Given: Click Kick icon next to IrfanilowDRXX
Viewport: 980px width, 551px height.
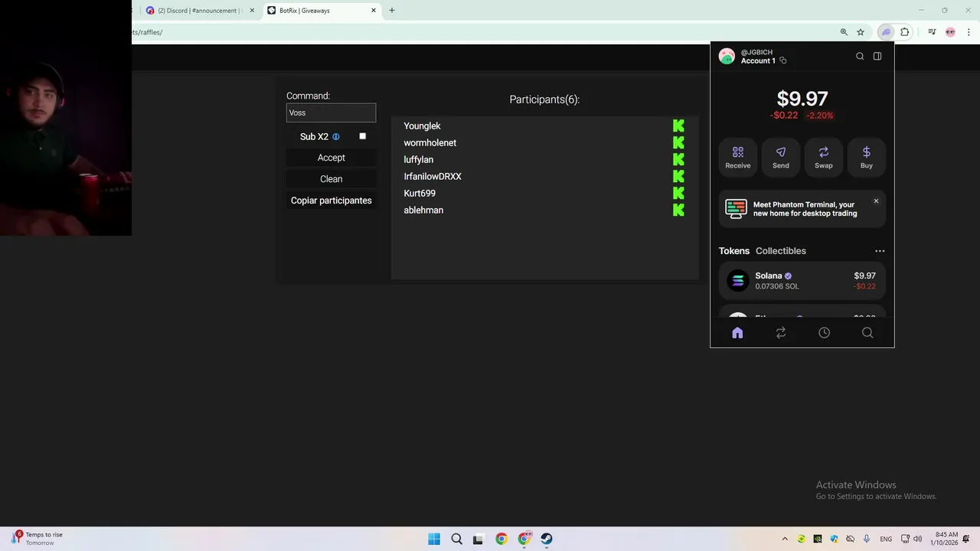Looking at the screenshot, I should (678, 176).
